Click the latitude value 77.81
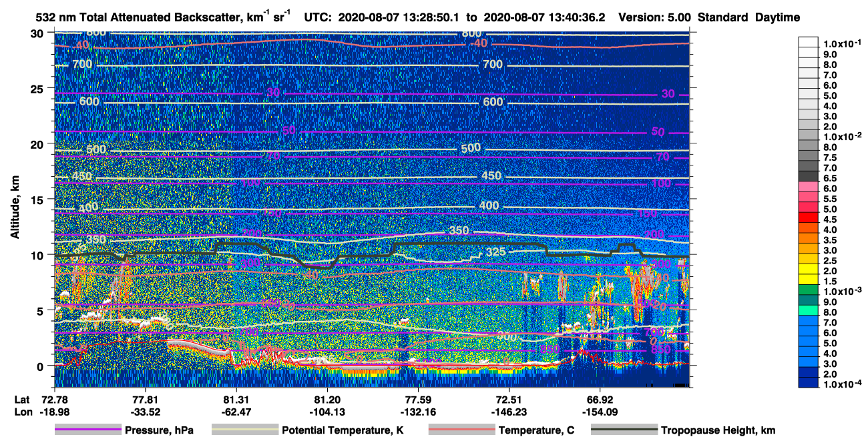The image size is (868, 445). point(145,399)
